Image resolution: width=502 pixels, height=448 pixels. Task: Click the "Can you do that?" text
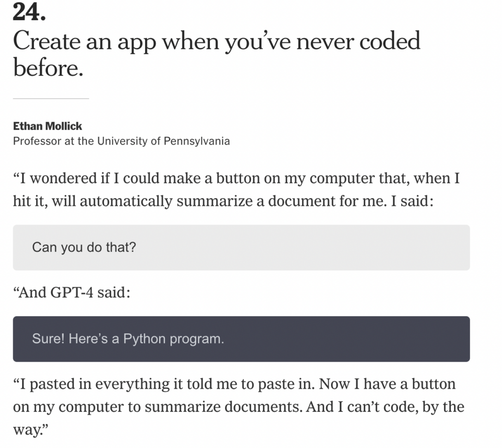[x=84, y=248]
